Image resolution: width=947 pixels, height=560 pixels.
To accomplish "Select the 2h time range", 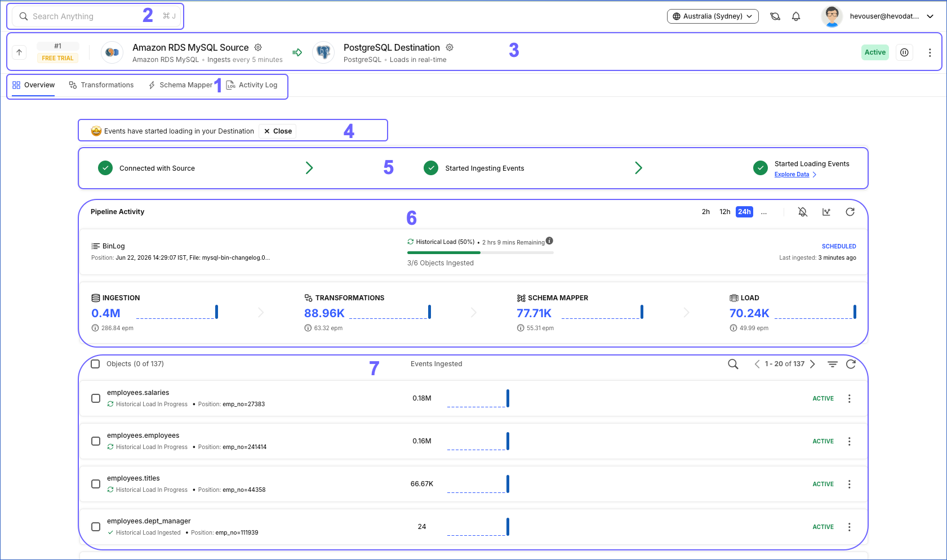I will (706, 212).
